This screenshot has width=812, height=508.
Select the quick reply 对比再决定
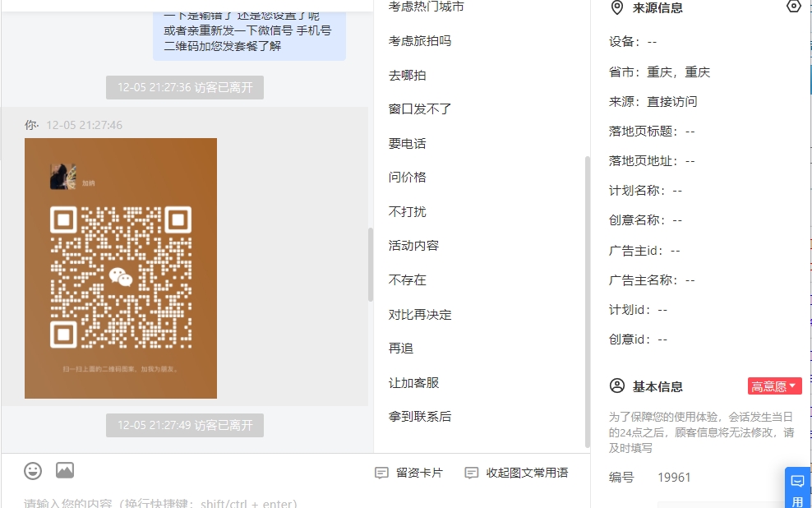pyautogui.click(x=420, y=314)
